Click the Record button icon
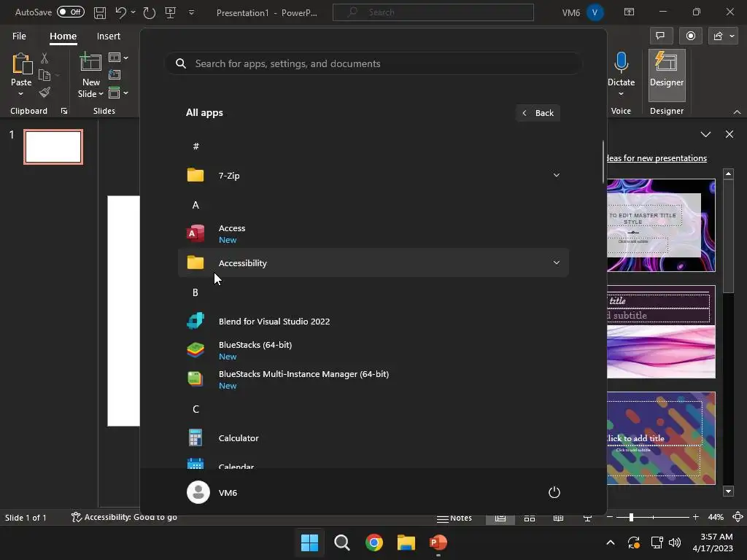This screenshot has width=747, height=560. click(691, 36)
